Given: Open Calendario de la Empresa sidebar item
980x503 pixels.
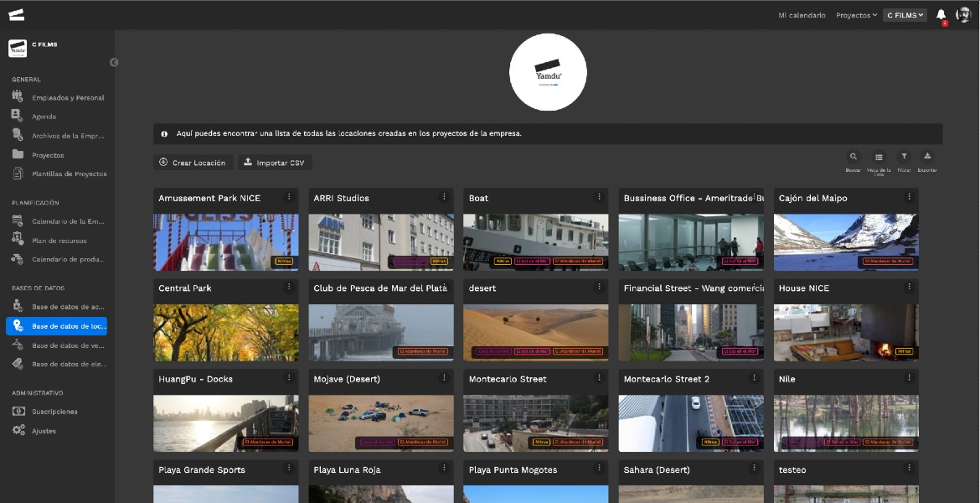Looking at the screenshot, I should pyautogui.click(x=58, y=221).
